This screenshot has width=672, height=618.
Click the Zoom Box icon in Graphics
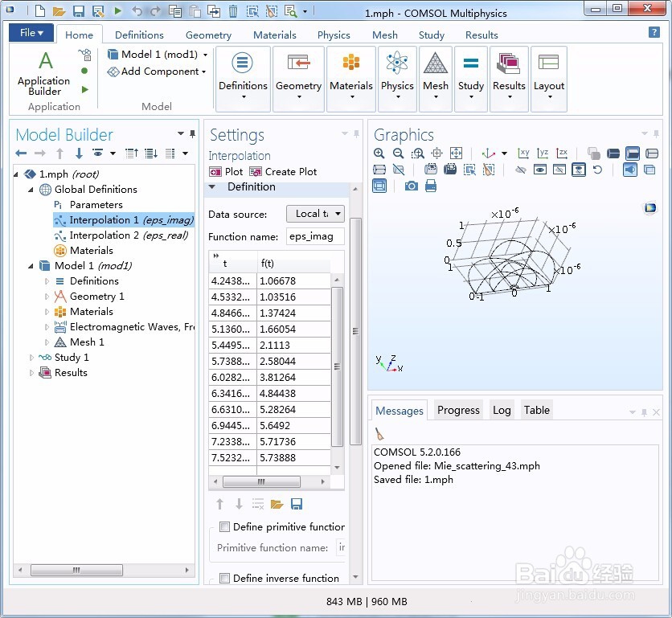point(417,153)
